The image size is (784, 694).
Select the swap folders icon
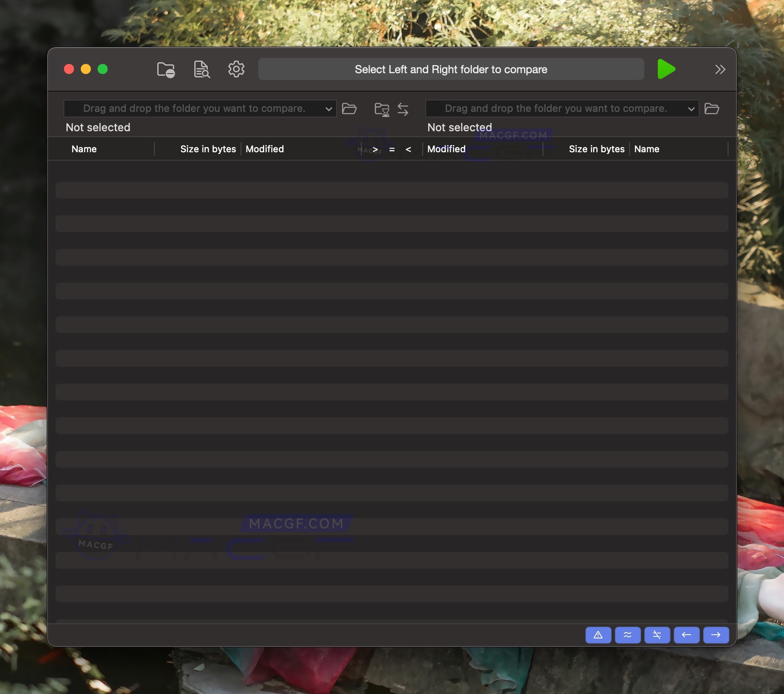(403, 109)
